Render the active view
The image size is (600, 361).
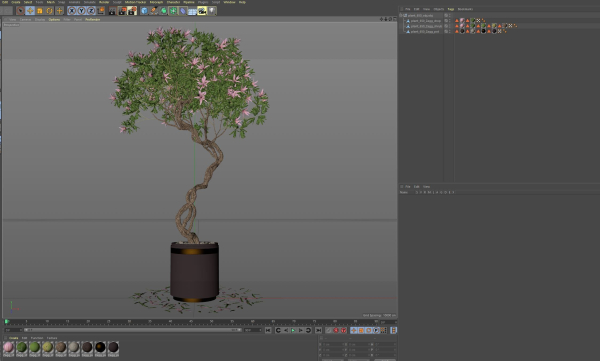(112, 11)
